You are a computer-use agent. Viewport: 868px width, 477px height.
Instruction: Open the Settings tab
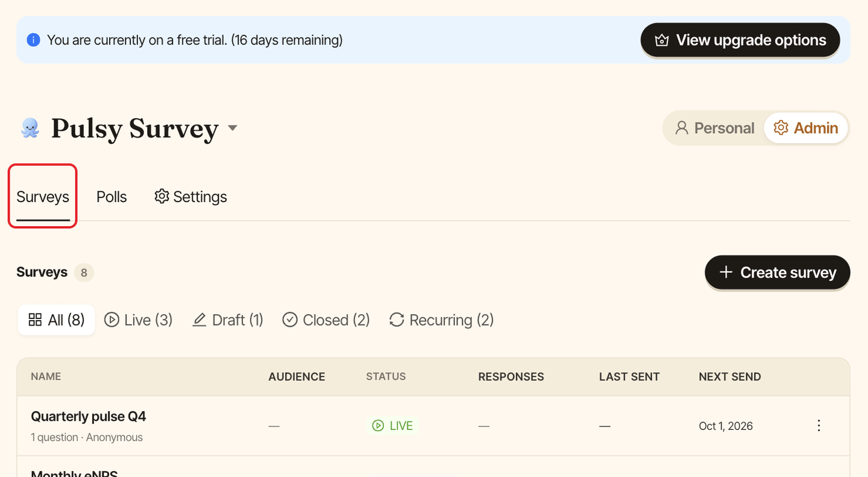190,197
